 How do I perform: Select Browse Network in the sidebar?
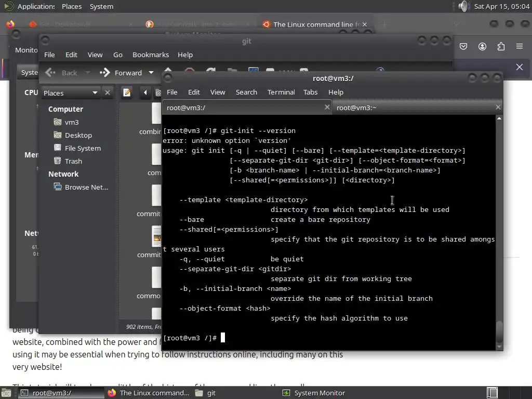(x=81, y=187)
